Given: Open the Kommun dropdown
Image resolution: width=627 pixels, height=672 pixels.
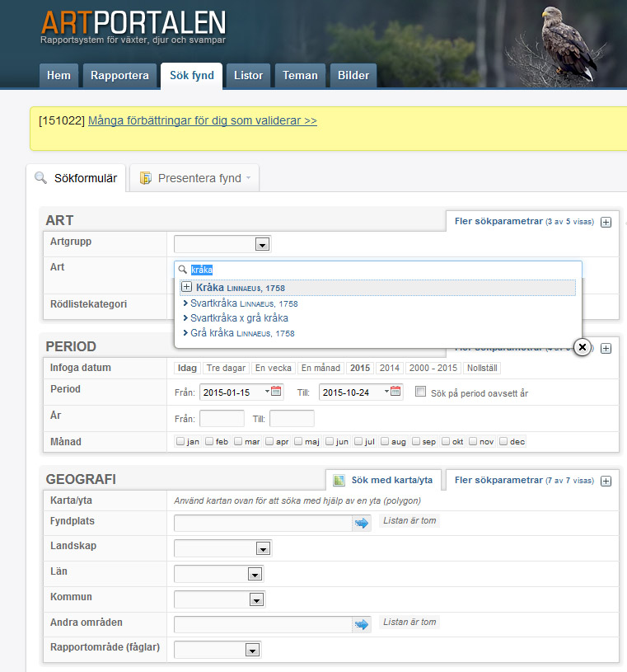Looking at the screenshot, I should [x=219, y=599].
